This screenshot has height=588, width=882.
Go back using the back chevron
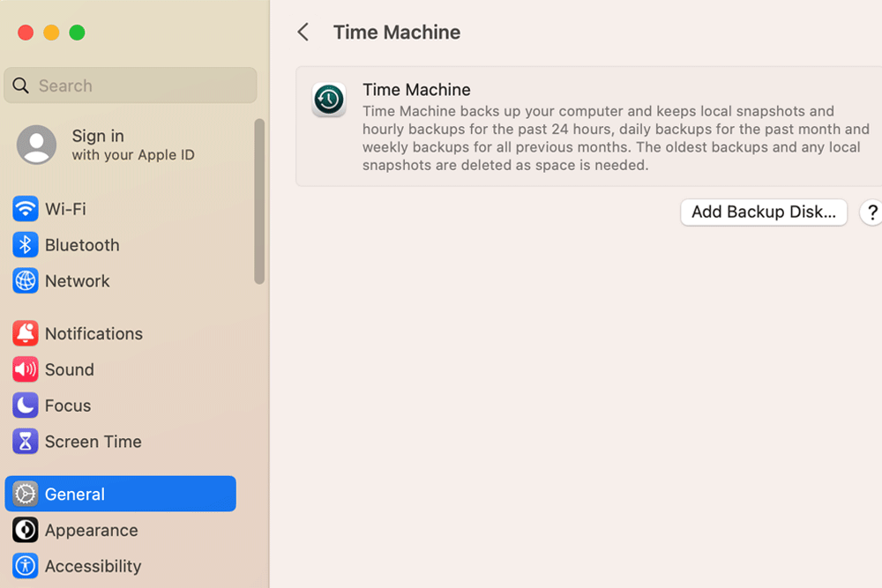click(303, 32)
